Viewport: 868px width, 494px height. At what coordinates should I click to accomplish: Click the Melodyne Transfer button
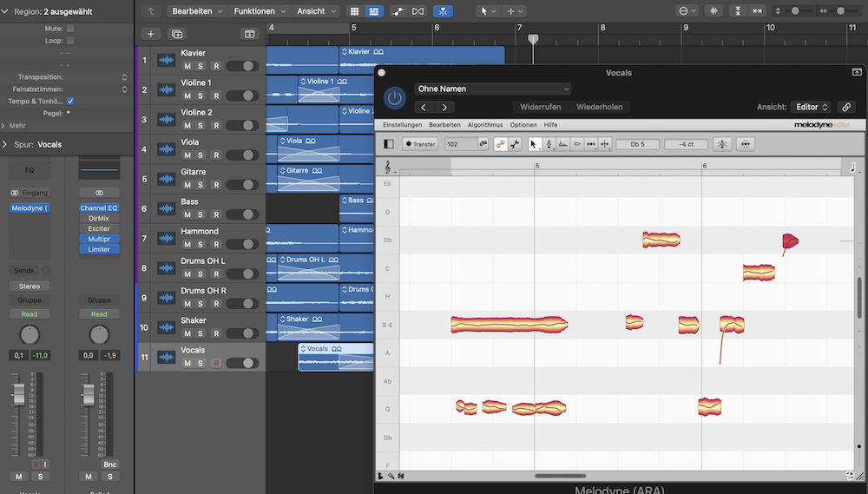point(421,144)
